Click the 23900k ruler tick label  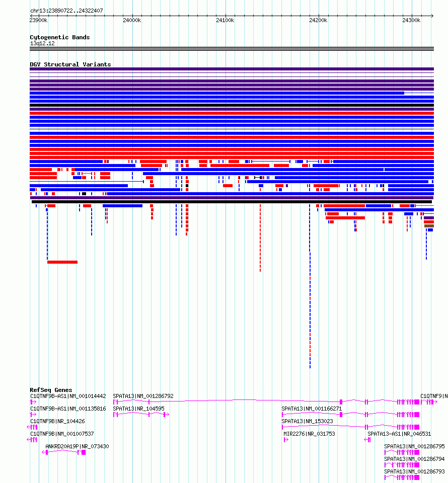(x=39, y=20)
